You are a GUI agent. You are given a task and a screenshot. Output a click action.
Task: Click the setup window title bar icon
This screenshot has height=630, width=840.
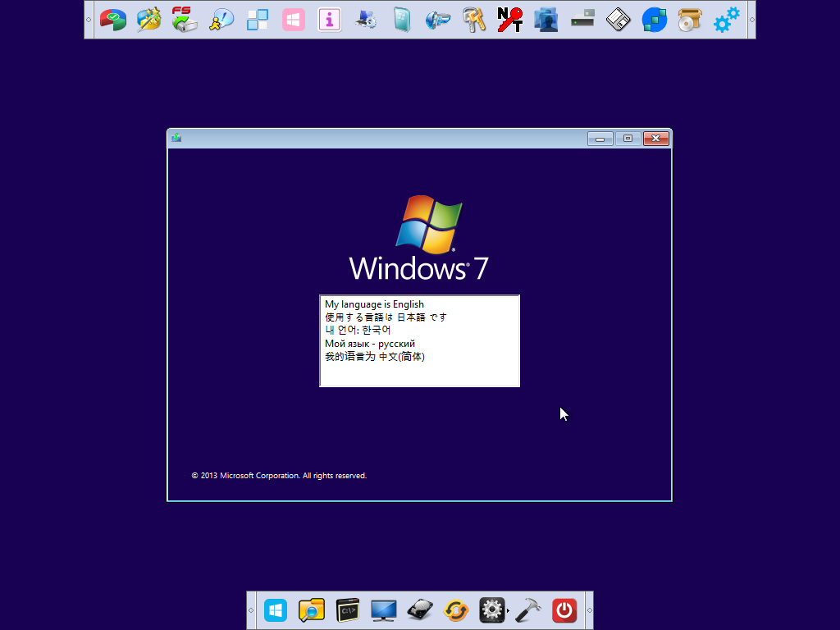click(x=176, y=138)
